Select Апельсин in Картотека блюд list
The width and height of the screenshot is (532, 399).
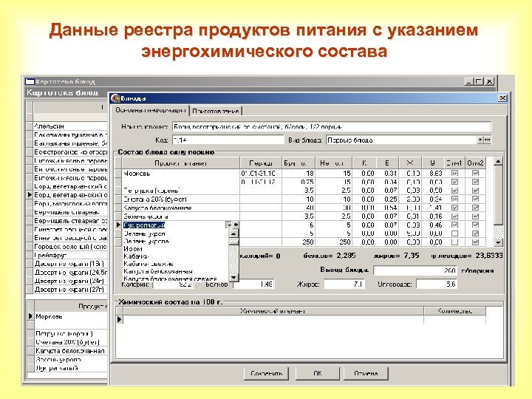[x=70, y=126]
